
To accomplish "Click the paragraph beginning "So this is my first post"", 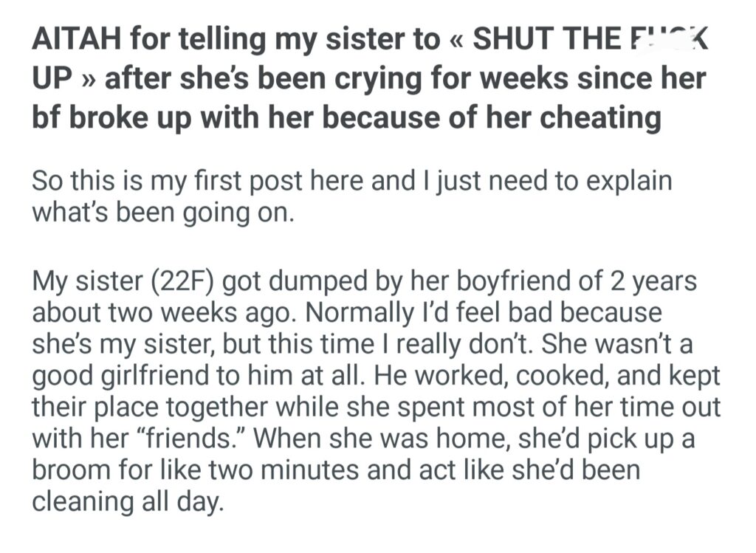I will (353, 196).
